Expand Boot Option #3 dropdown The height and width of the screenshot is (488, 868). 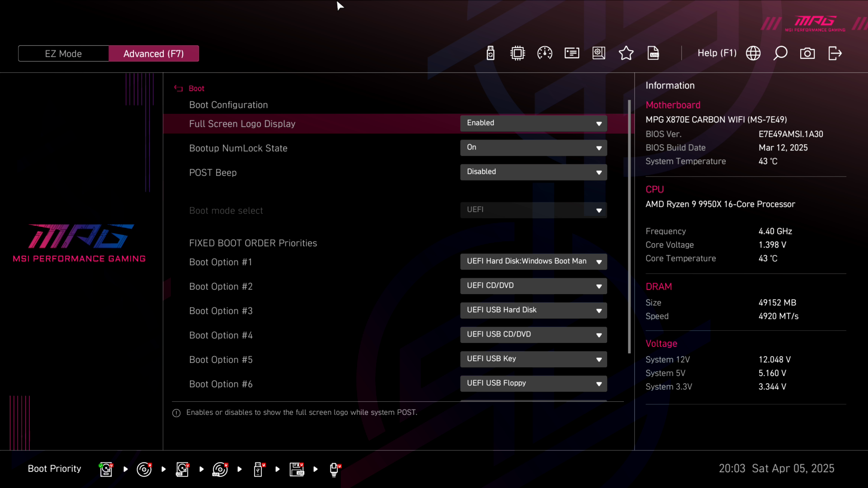click(533, 310)
